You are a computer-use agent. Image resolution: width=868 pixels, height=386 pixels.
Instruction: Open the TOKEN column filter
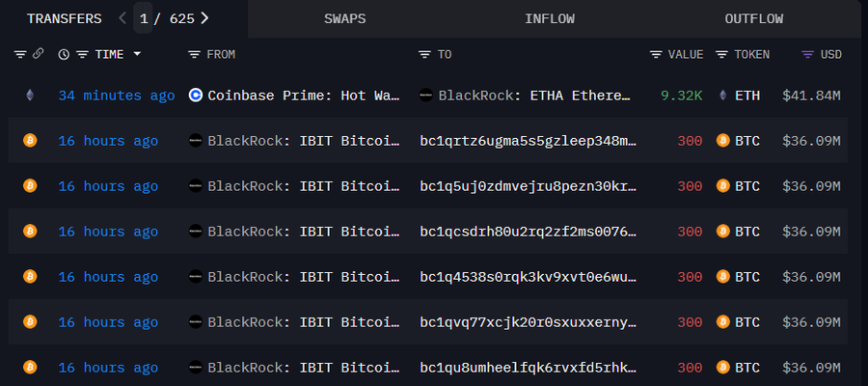pos(721,54)
